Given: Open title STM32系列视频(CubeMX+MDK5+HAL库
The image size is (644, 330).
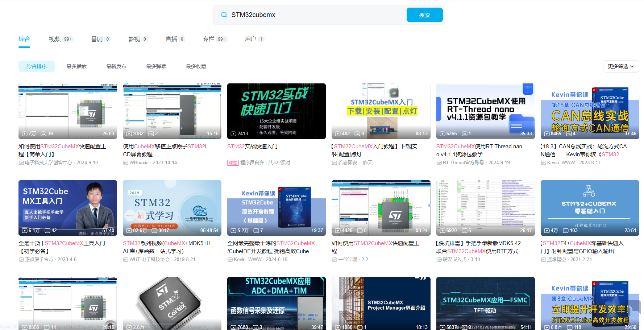Looking at the screenshot, I should [167, 247].
